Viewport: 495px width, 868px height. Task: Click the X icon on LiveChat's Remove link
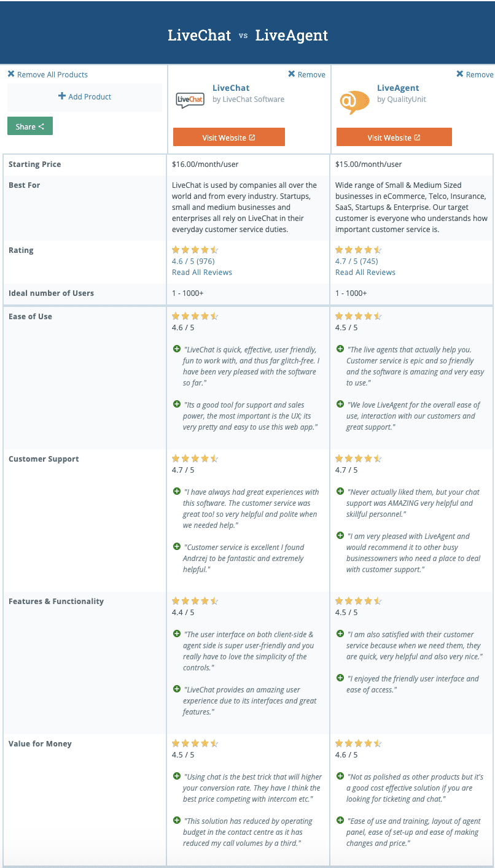(x=291, y=74)
